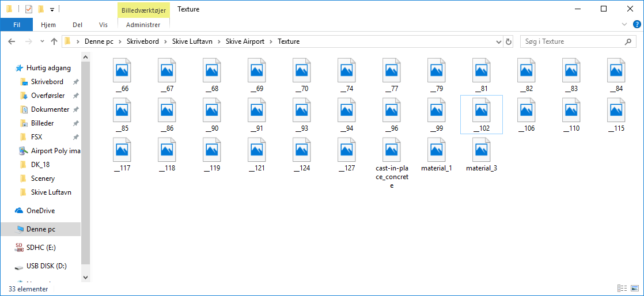Select the __82 image file
The height and width of the screenshot is (296, 644).
526,75
